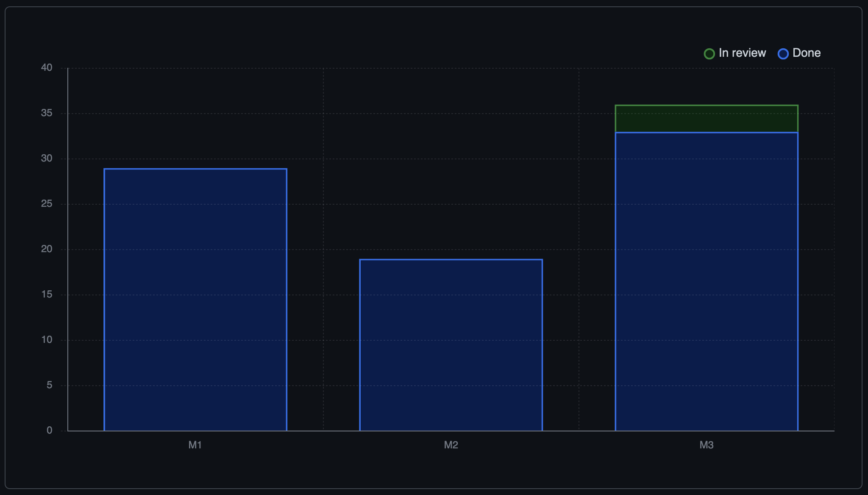The width and height of the screenshot is (868, 495).
Task: Select the M3 In review green segment
Action: click(707, 119)
